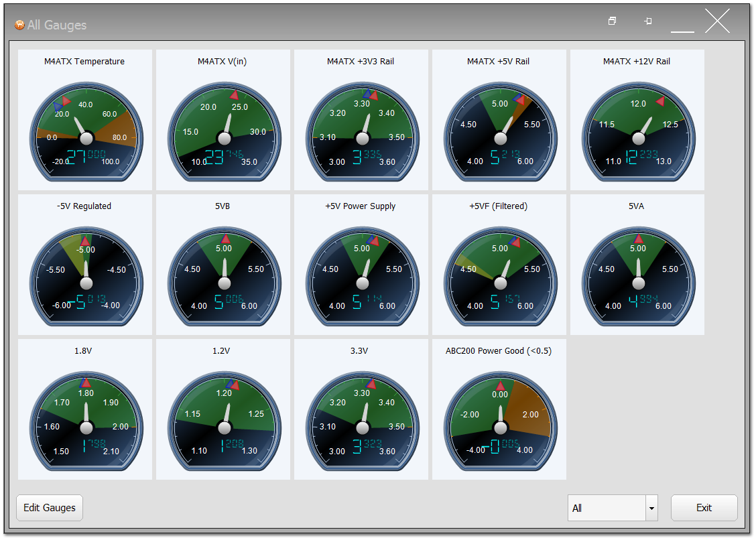Open the All filter dropdown
Viewport: 756px width, 540px height.
[x=650, y=508]
